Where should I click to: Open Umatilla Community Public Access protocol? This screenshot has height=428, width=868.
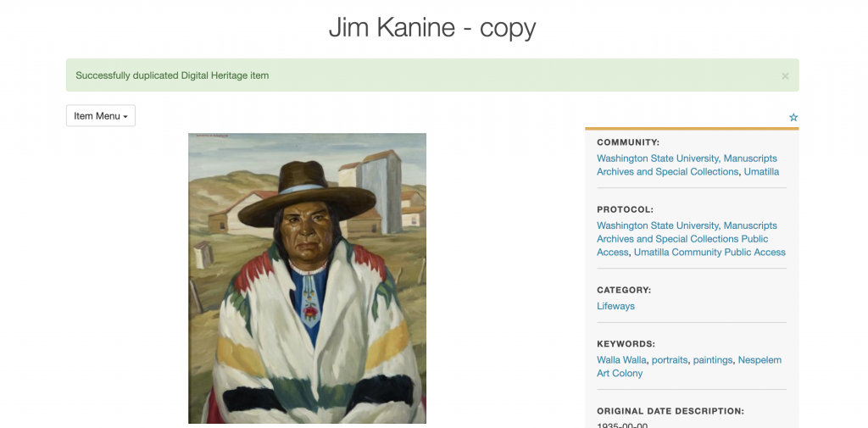point(709,252)
